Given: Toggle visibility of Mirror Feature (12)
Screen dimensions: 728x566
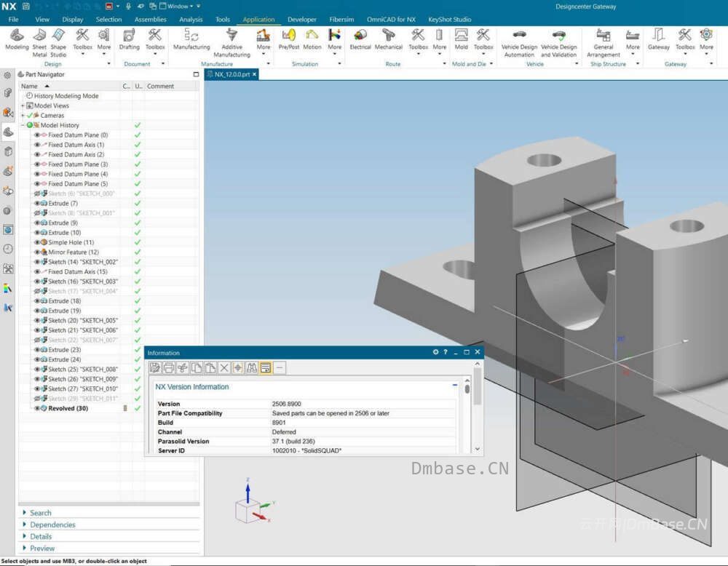Looking at the screenshot, I should 37,252.
